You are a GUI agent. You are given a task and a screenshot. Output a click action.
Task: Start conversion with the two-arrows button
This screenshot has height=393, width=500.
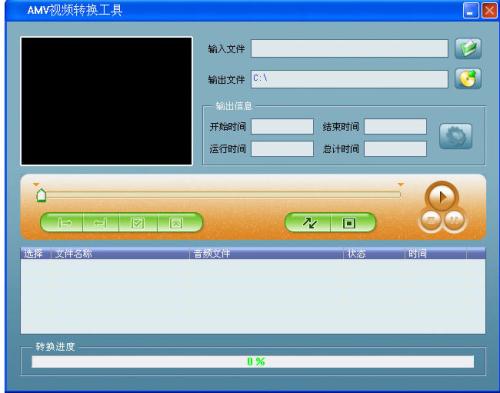309,223
